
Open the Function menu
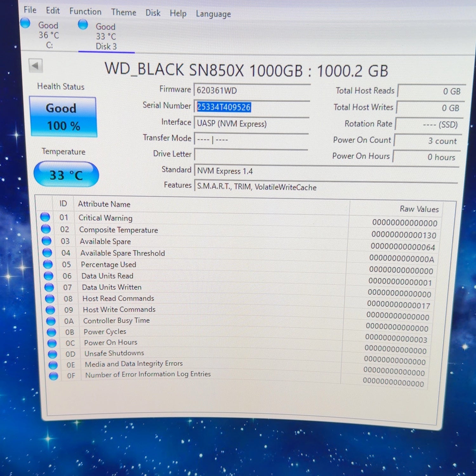click(x=85, y=11)
